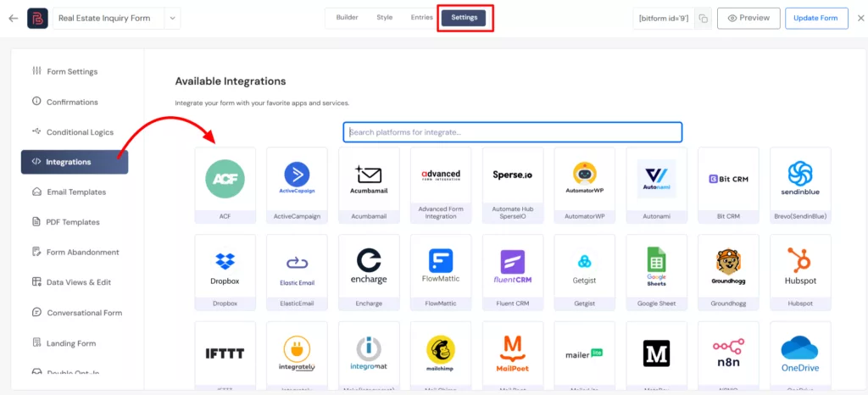This screenshot has width=868, height=395.
Task: Select Integrations in sidebar
Action: 75,162
